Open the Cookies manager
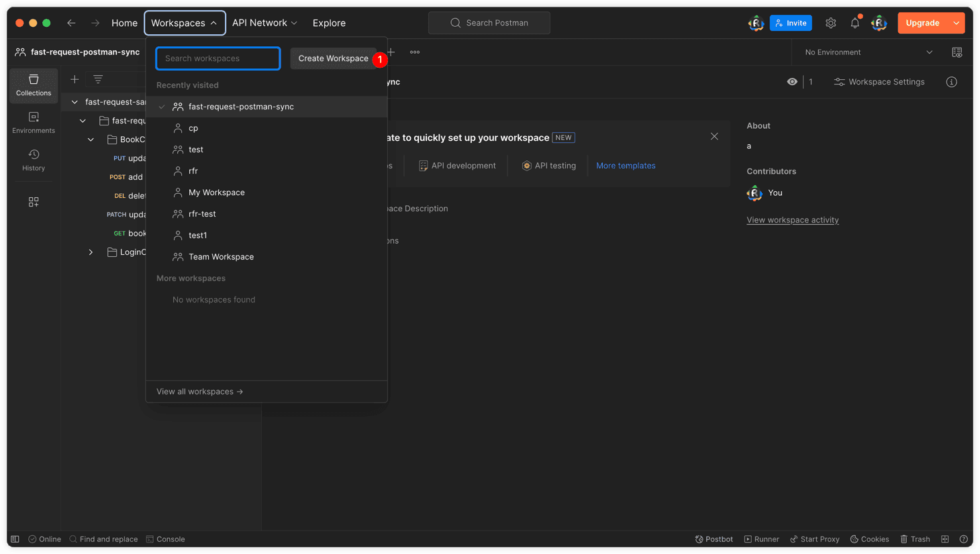 (x=869, y=539)
